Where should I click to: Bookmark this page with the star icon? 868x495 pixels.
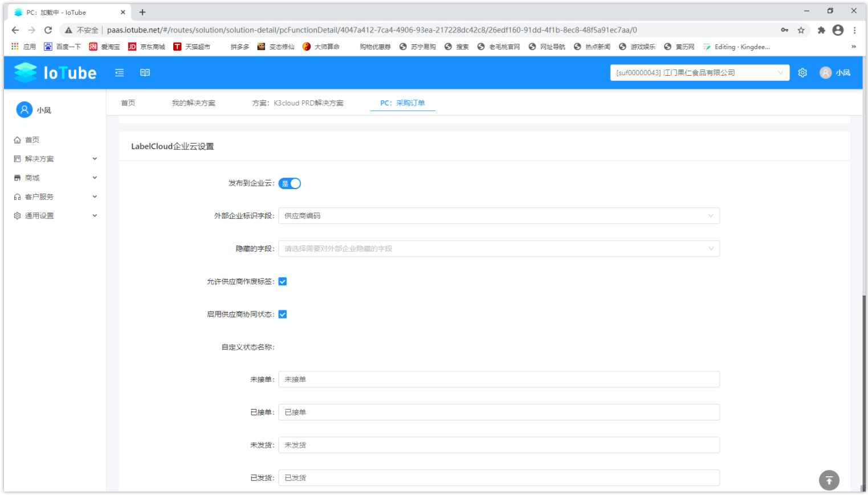(801, 30)
